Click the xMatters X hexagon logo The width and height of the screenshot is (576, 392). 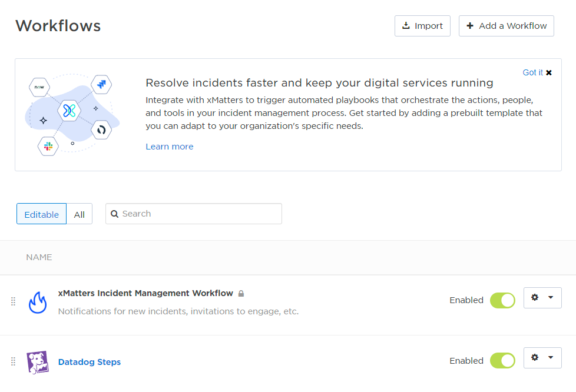[x=69, y=111]
